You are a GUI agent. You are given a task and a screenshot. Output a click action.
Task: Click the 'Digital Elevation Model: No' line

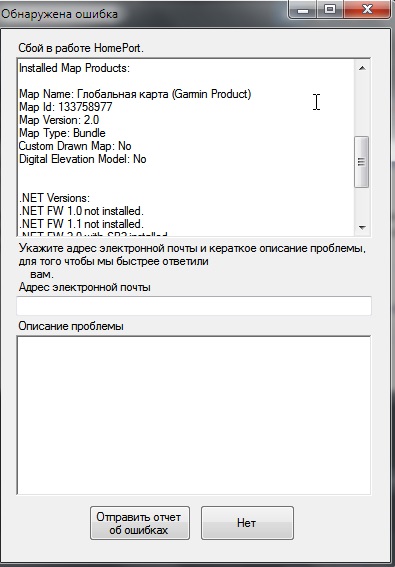[x=82, y=159]
